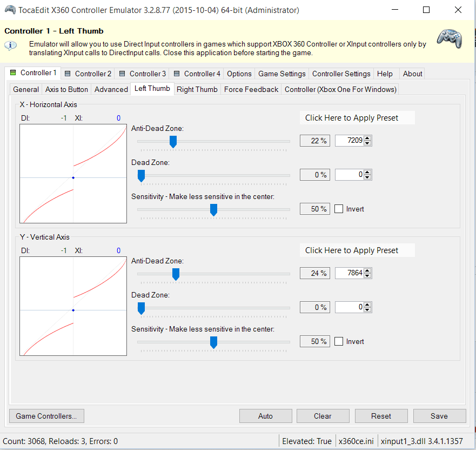Select the Advanced sub-tab
Screen dimensions: 476x450
(111, 89)
